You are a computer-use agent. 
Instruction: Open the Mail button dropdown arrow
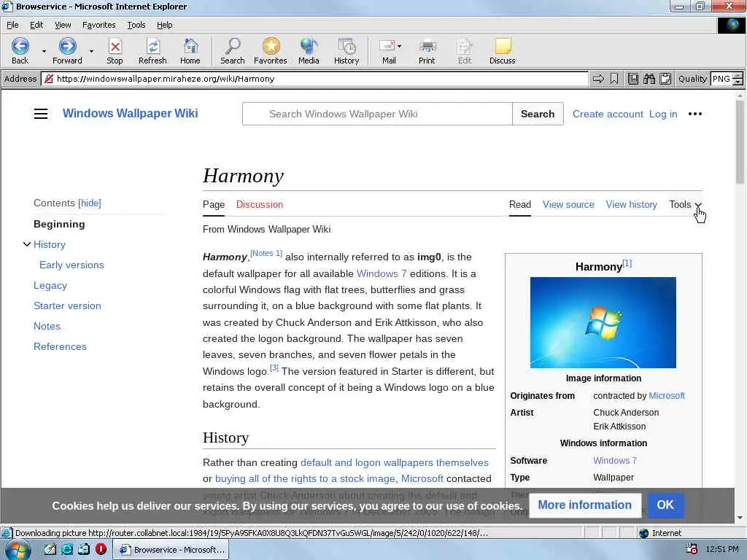(x=399, y=46)
